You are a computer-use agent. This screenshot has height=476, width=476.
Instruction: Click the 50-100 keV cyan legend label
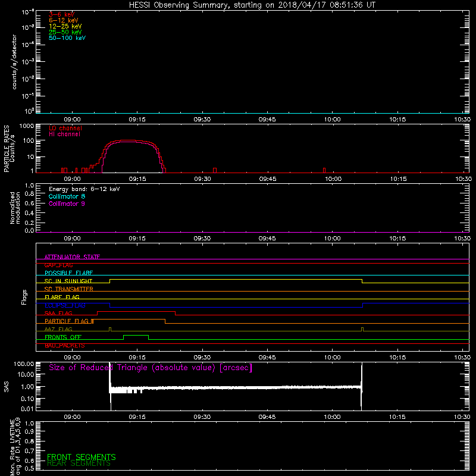pyautogui.click(x=67, y=38)
